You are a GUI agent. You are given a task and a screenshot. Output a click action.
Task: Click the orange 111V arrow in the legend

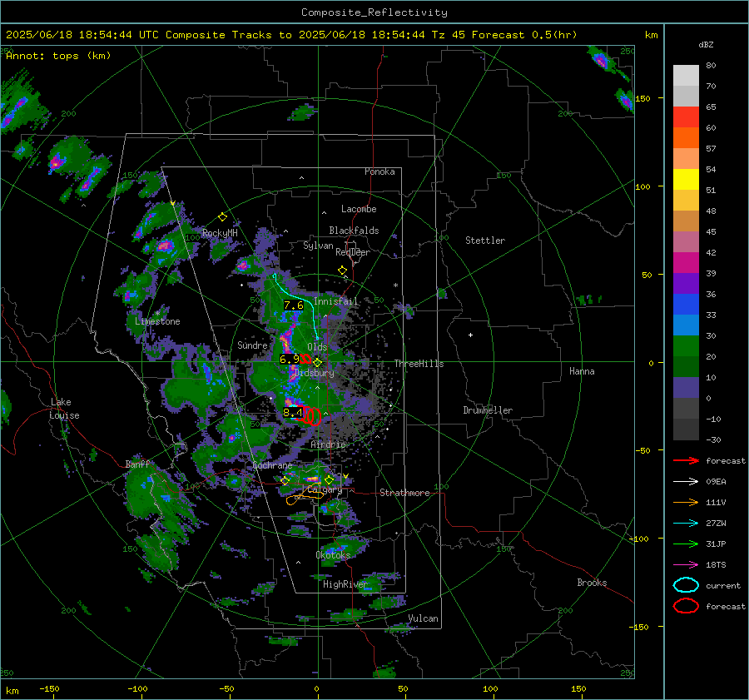(686, 502)
